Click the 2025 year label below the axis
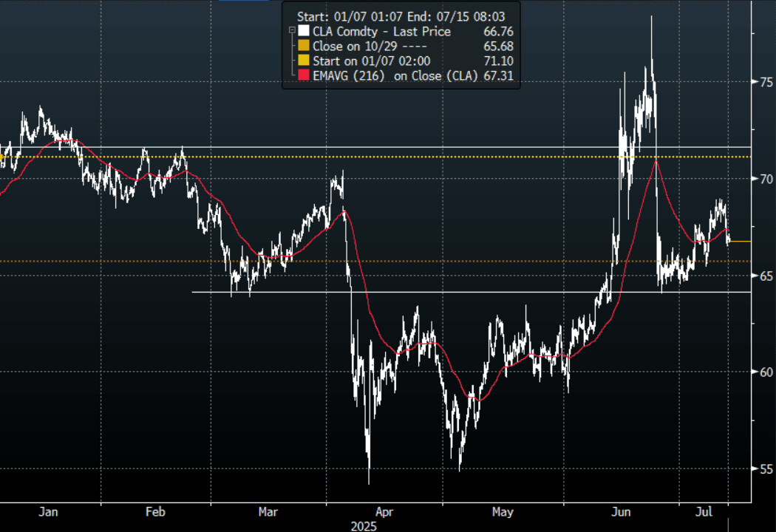Image resolution: width=776 pixels, height=532 pixels. coord(364,526)
